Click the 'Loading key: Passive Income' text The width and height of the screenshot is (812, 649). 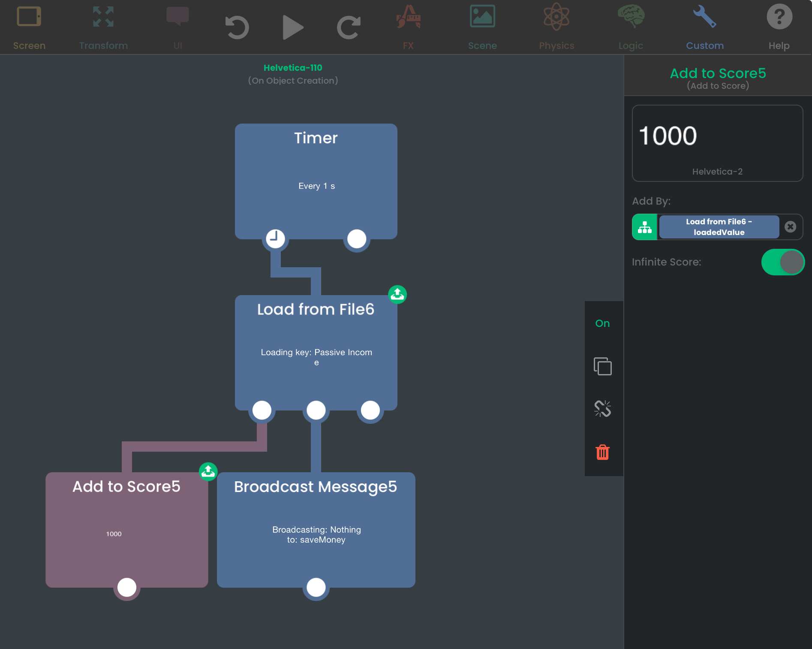pos(316,357)
